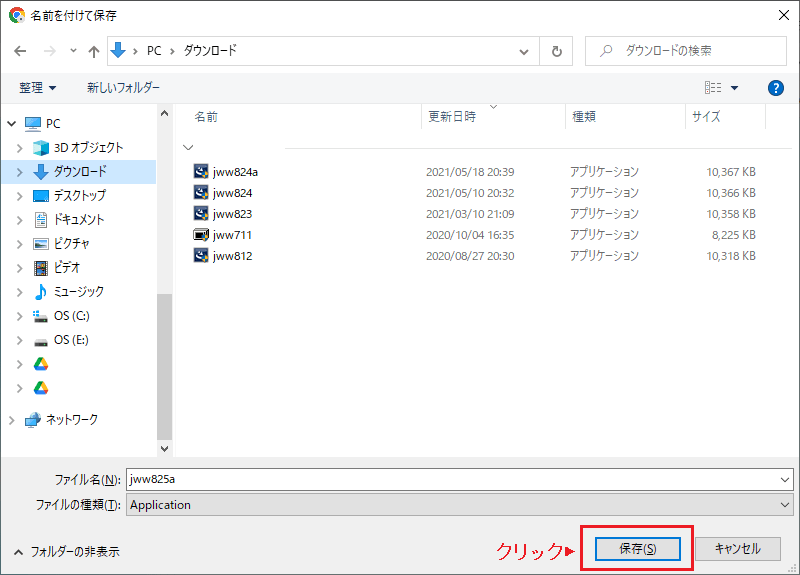Viewport: 800px width, 575px height.
Task: Sort by 更新日時 column header
Action: click(452, 117)
